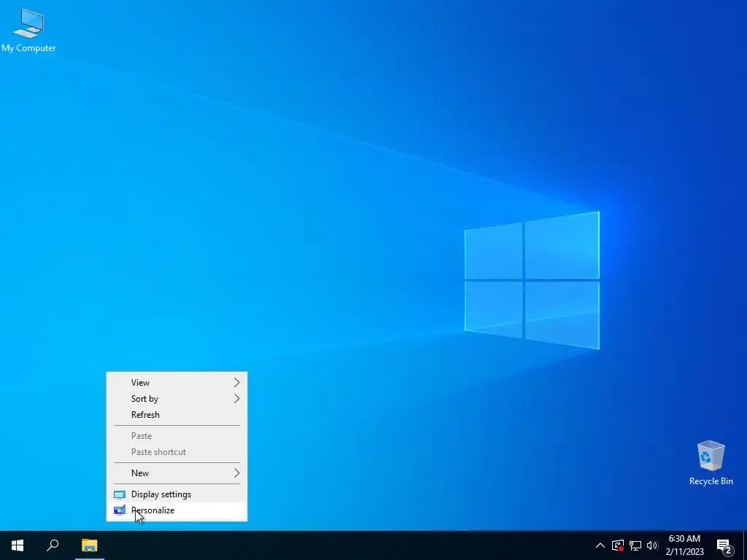Screen dimensions: 747x560
Task: Select the Recycle Bin desktop icon
Action: click(x=711, y=463)
